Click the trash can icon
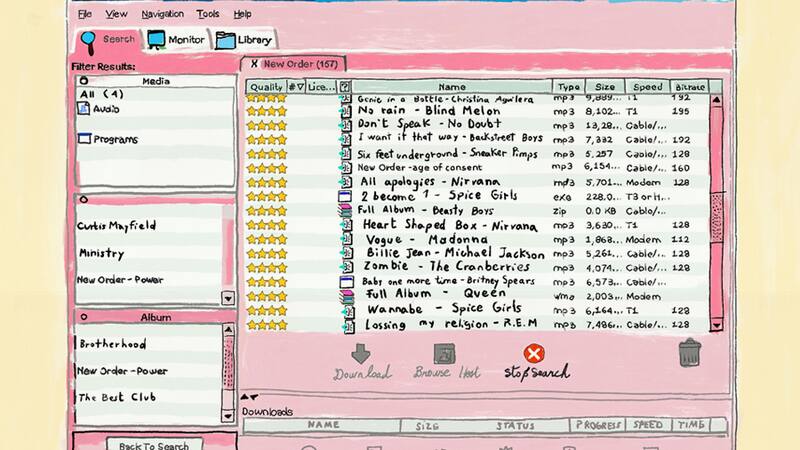 click(690, 353)
